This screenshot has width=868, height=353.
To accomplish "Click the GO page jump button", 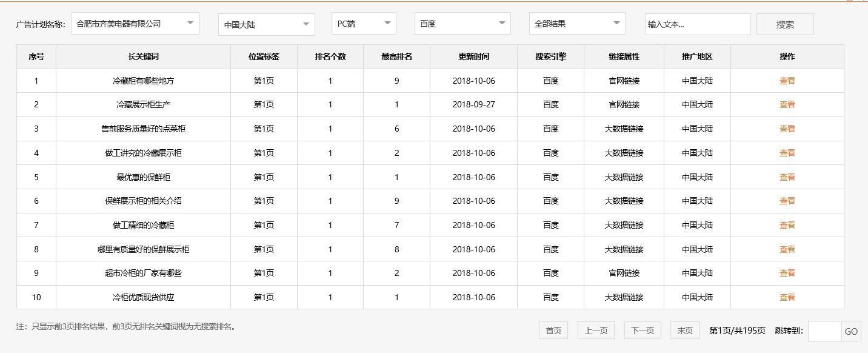I will pos(850,331).
